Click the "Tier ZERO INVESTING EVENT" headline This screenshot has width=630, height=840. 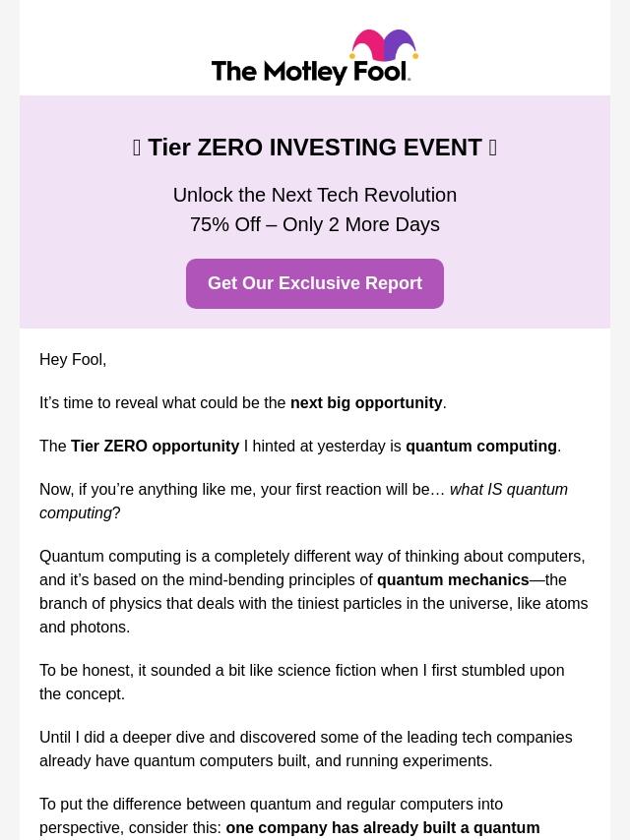[315, 148]
